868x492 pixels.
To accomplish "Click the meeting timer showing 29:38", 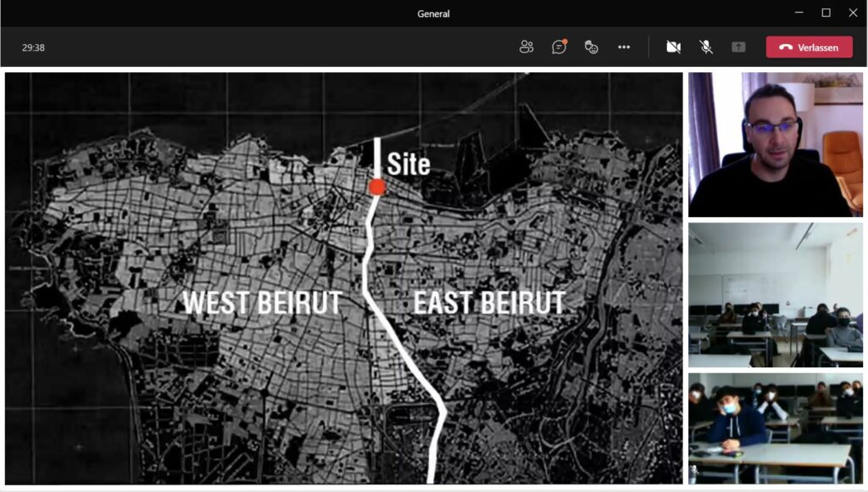I will click(x=34, y=48).
